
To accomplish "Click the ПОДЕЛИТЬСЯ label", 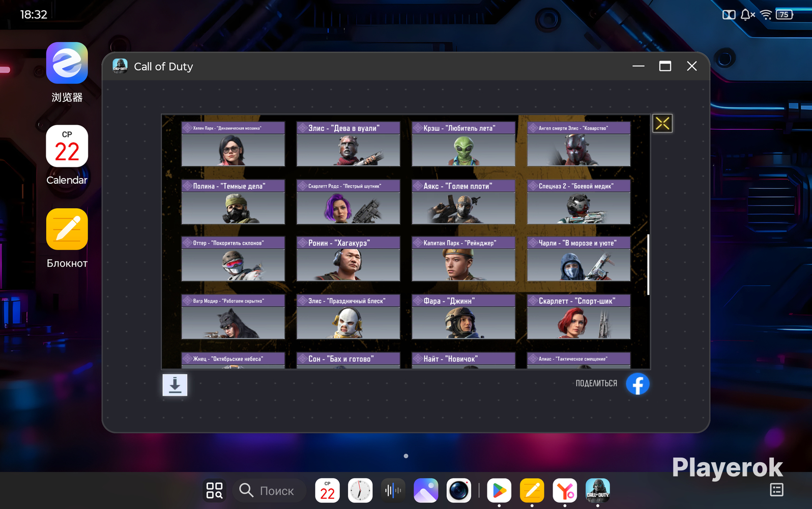I will pos(596,383).
